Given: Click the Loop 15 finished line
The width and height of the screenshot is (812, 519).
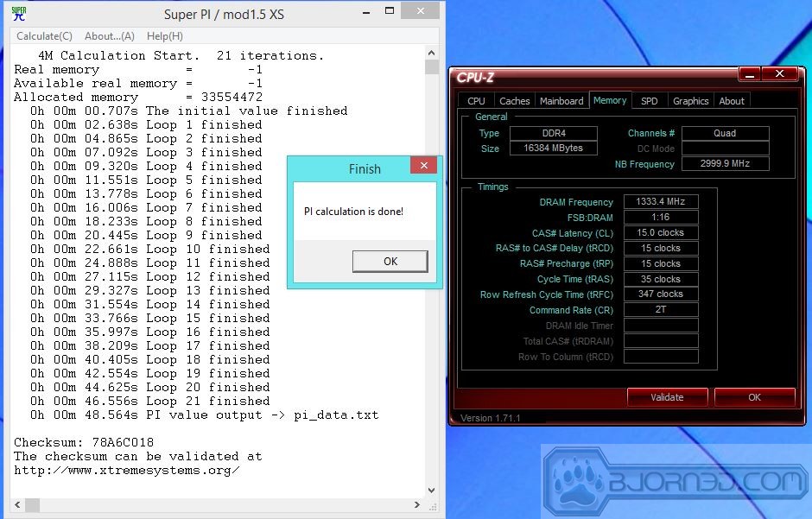Looking at the screenshot, I should [150, 319].
